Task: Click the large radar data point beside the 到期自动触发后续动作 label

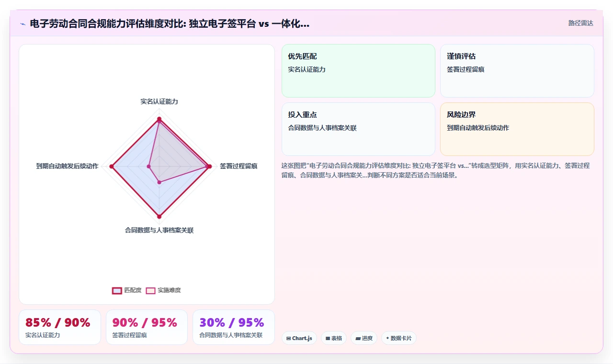Action: tap(112, 166)
